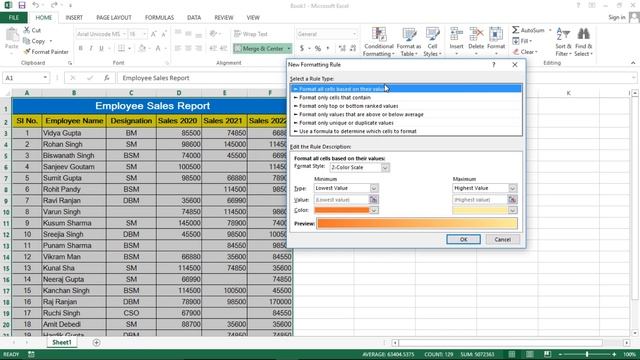This screenshot has width=640, height=360.
Task: Open Merge & Center dropdown arrow
Action: click(289, 49)
